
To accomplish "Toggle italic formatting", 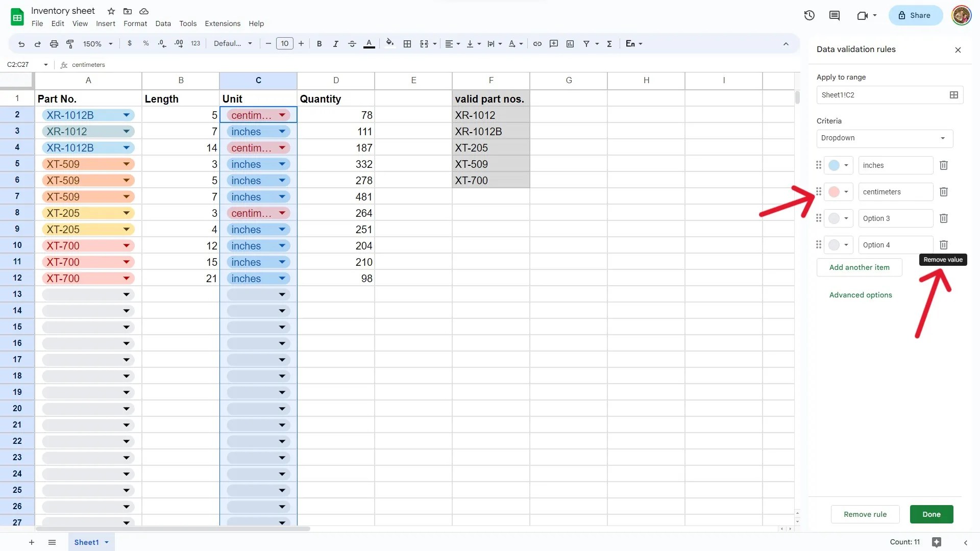I will pyautogui.click(x=335, y=44).
